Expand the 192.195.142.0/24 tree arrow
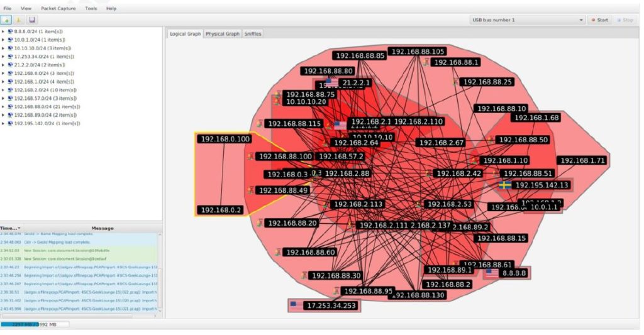Viewport: 644px width, 335px height. (3, 123)
